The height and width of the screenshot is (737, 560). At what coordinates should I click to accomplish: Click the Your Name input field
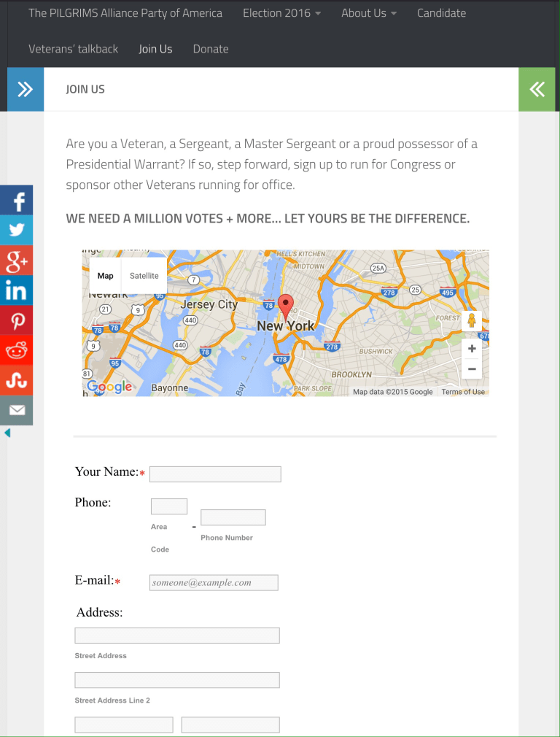[215, 474]
